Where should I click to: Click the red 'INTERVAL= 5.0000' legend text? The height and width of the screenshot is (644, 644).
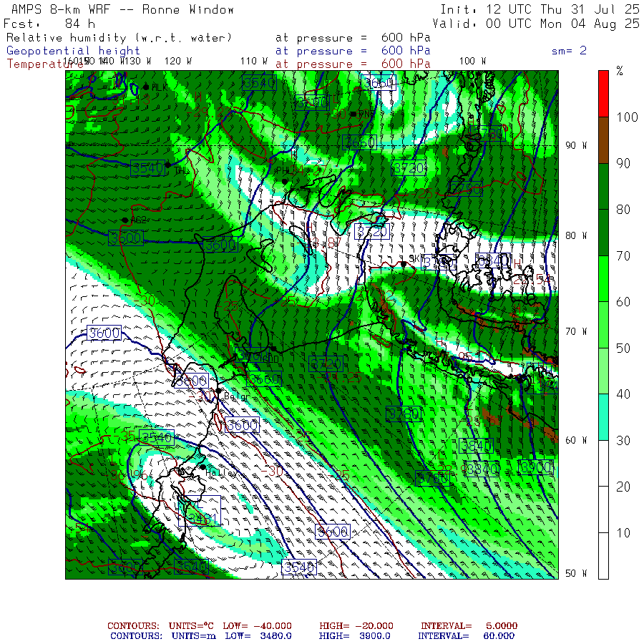pyautogui.click(x=469, y=626)
